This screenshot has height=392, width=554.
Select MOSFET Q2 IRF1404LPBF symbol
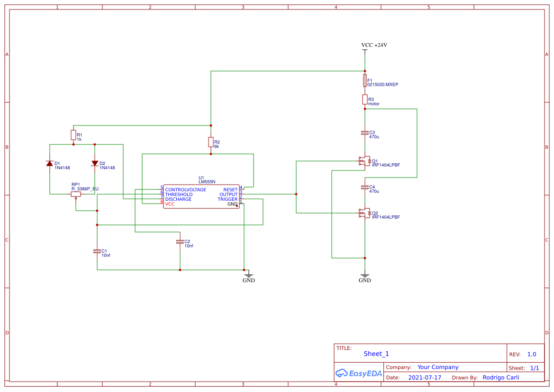point(364,213)
